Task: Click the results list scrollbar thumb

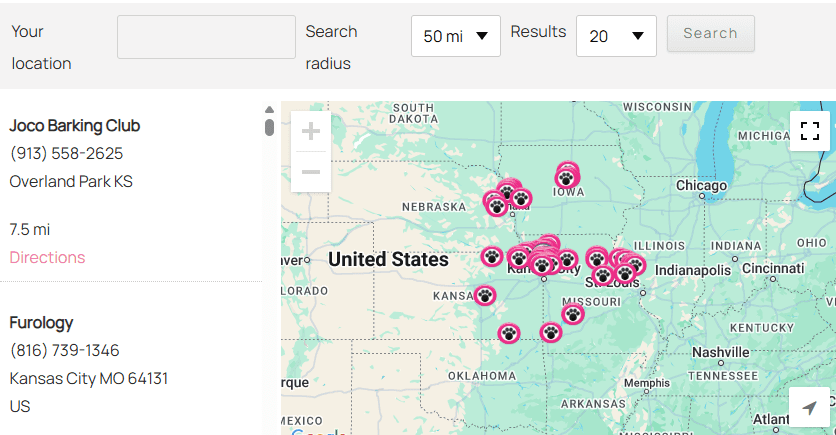Action: pos(269,127)
